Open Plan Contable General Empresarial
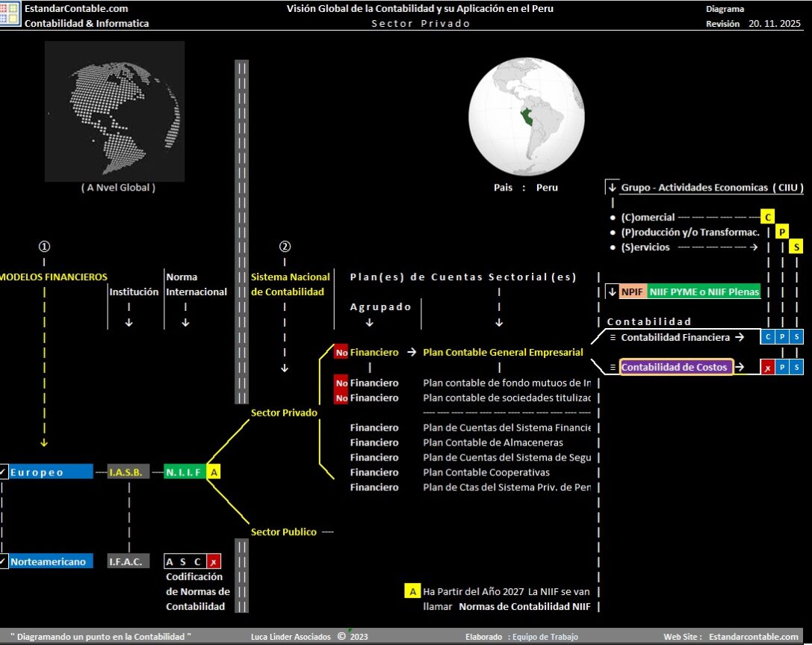 coord(503,353)
